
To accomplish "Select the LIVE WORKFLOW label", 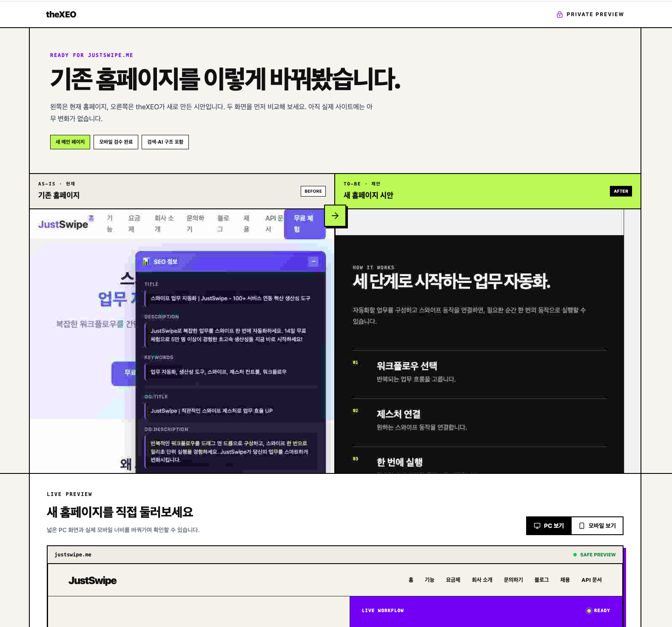I will pos(383,611).
